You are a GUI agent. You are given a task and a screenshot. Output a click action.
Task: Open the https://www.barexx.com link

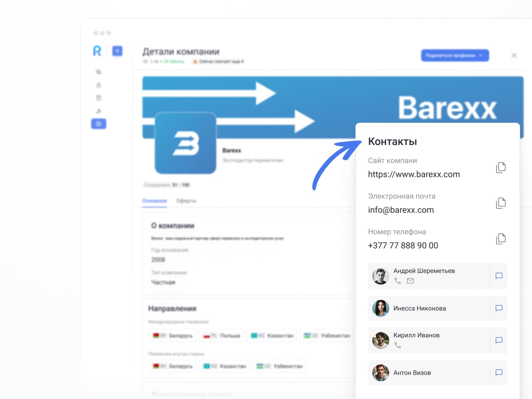tap(414, 174)
